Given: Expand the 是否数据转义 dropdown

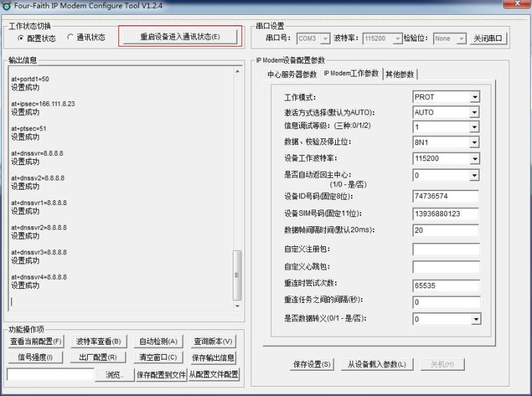Looking at the screenshot, I should (476, 319).
